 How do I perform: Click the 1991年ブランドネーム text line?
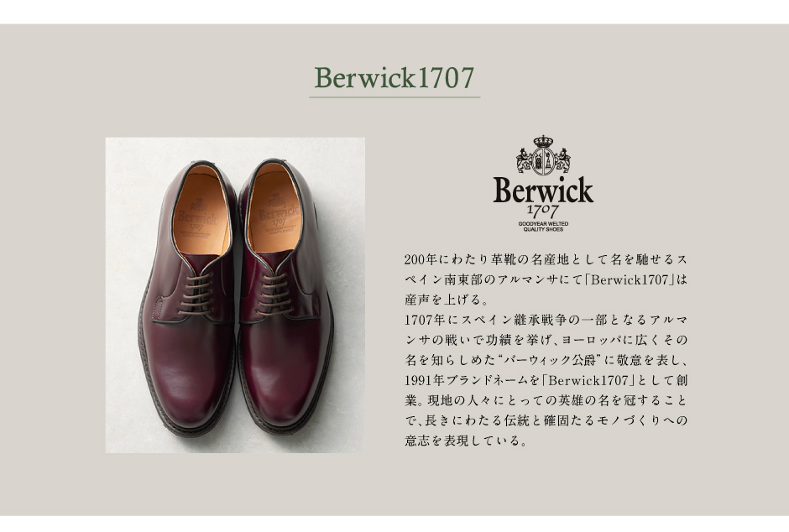point(546,380)
